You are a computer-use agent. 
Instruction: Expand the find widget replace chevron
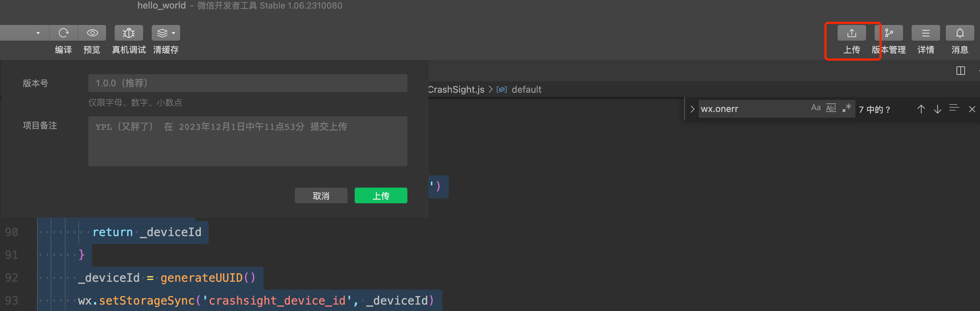(x=692, y=109)
